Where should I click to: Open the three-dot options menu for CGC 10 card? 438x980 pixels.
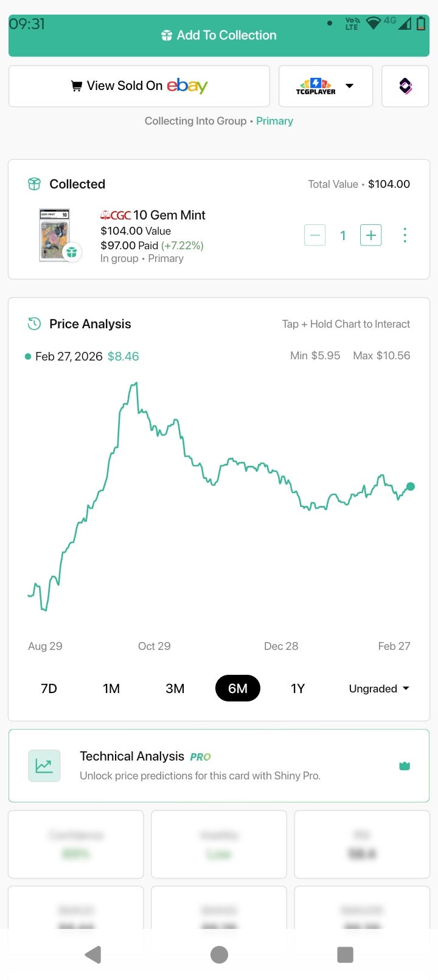pyautogui.click(x=405, y=235)
